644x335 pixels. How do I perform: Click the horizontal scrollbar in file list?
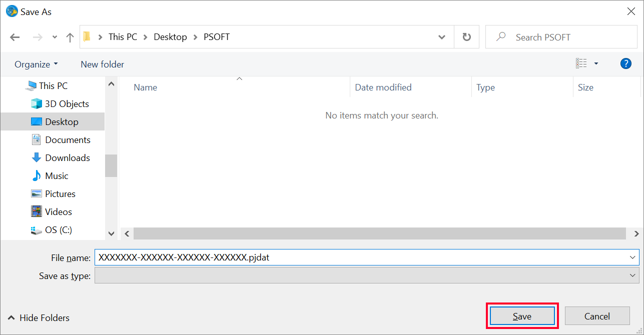click(x=379, y=233)
